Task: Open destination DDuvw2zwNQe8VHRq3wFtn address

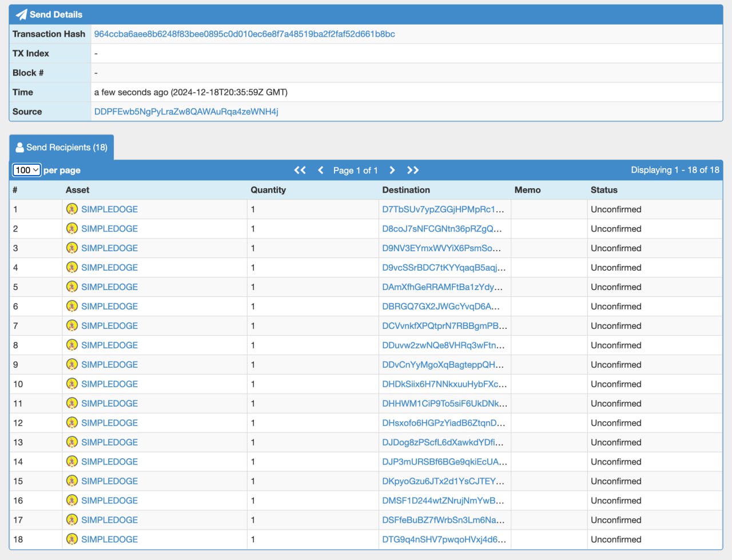Action: point(443,345)
